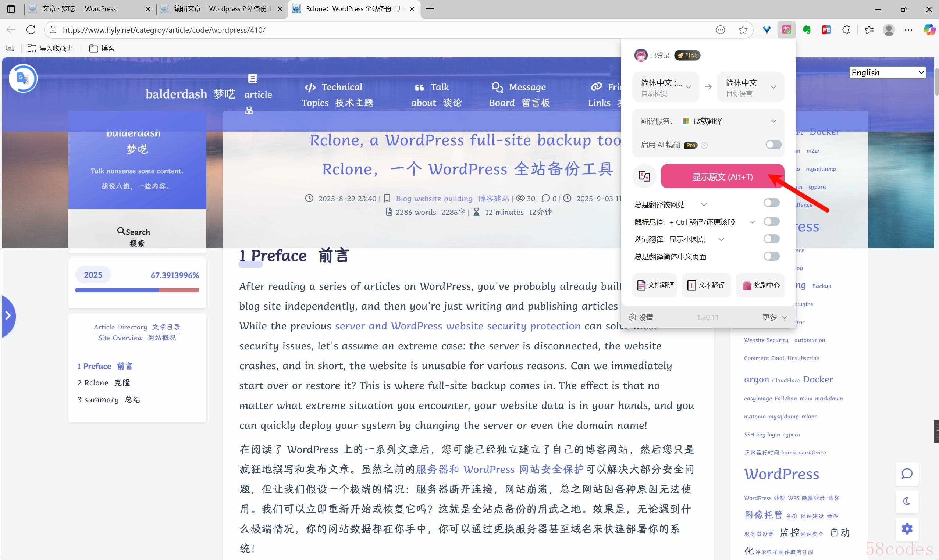Toggle 总是翻译简体中文页面 switch
This screenshot has width=939, height=560.
[x=771, y=256]
